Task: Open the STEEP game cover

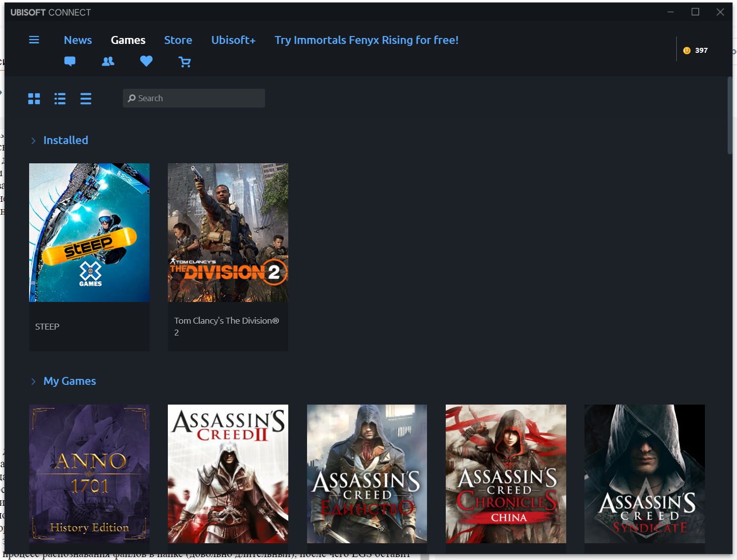Action: [89, 232]
